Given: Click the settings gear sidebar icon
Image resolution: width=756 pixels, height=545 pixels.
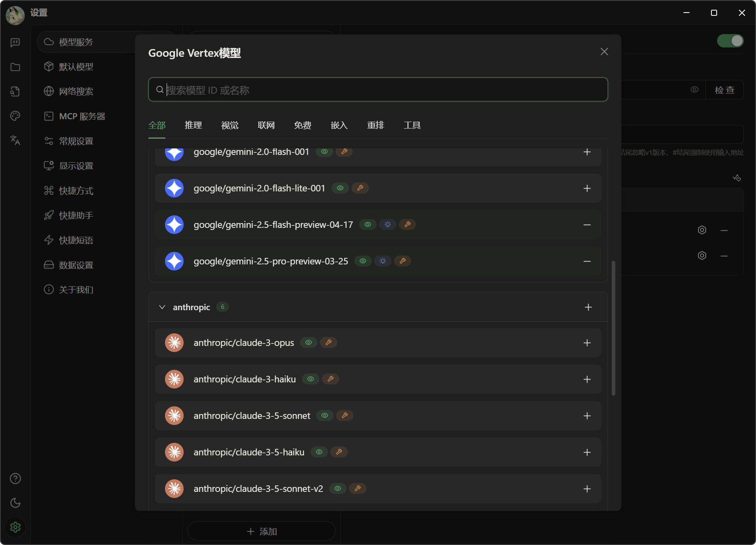Looking at the screenshot, I should [15, 527].
